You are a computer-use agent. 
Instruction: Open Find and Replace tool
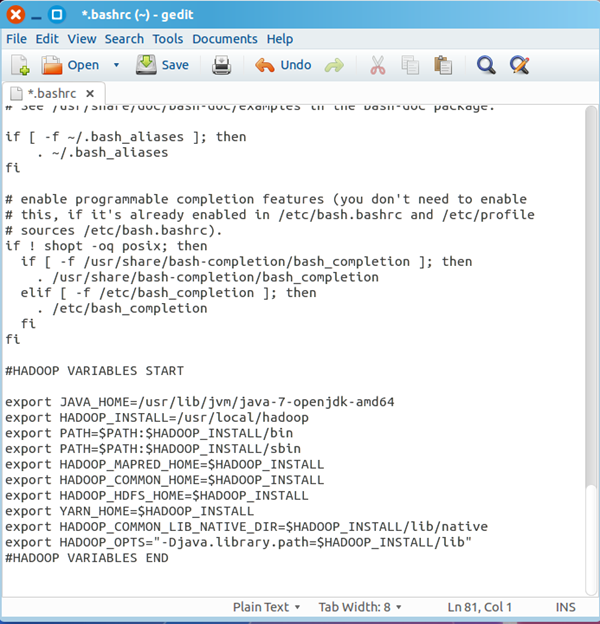coord(520,65)
